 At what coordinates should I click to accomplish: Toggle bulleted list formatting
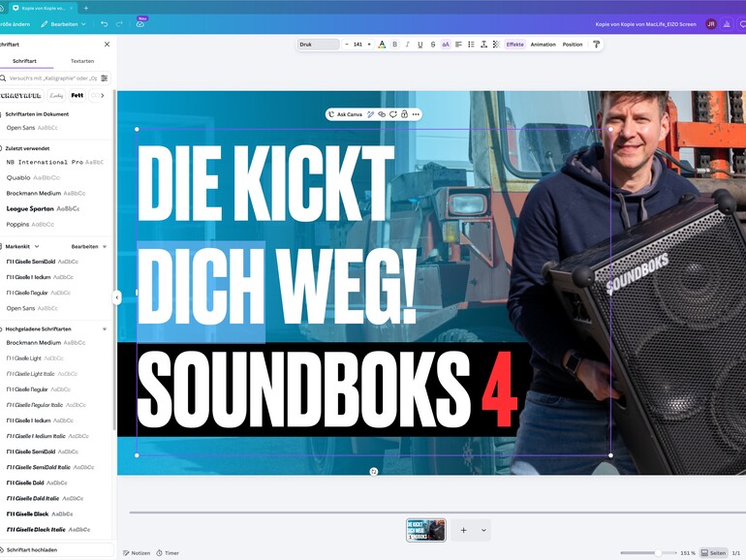(471, 45)
